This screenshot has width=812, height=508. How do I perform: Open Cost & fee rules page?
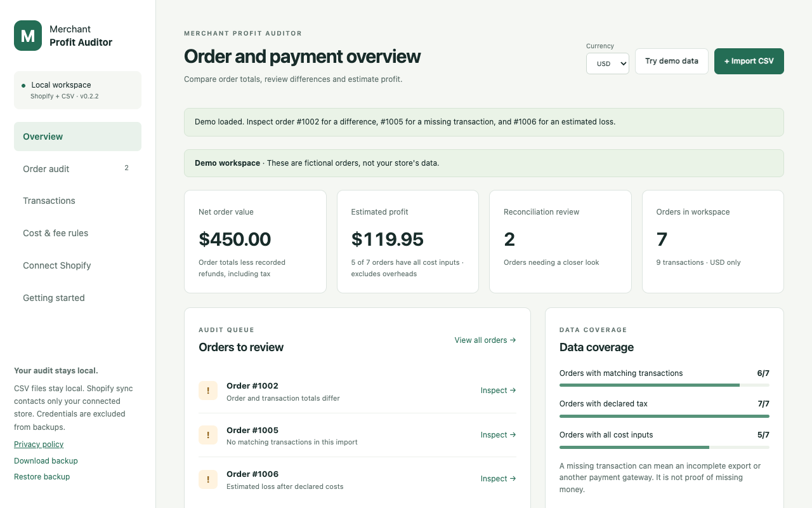coord(77,233)
